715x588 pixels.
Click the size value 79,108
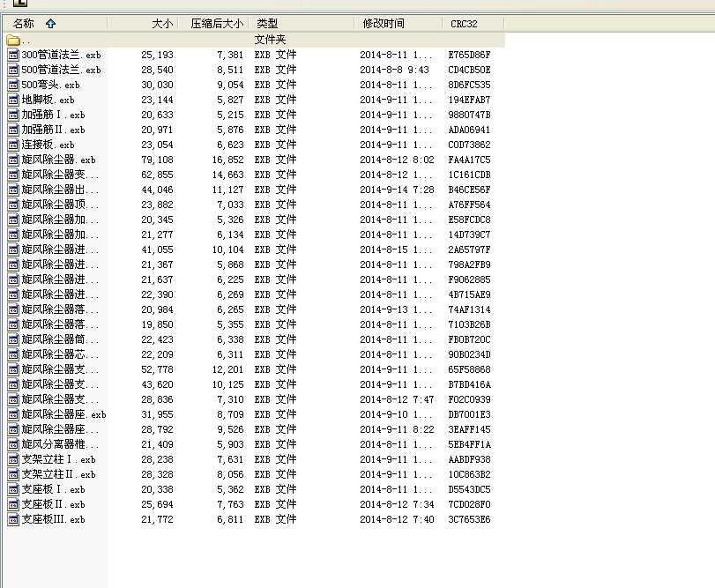click(157, 160)
